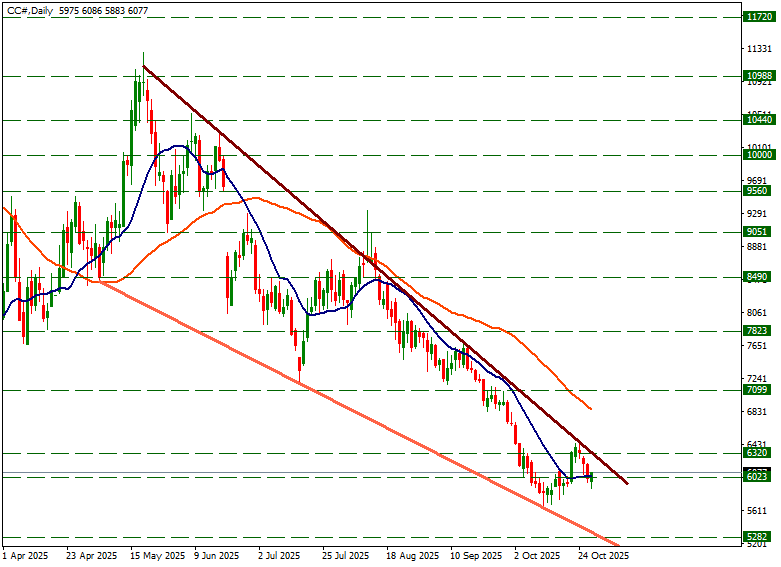The width and height of the screenshot is (781, 567).
Task: Click the 7823 price level label
Action: 758,331
